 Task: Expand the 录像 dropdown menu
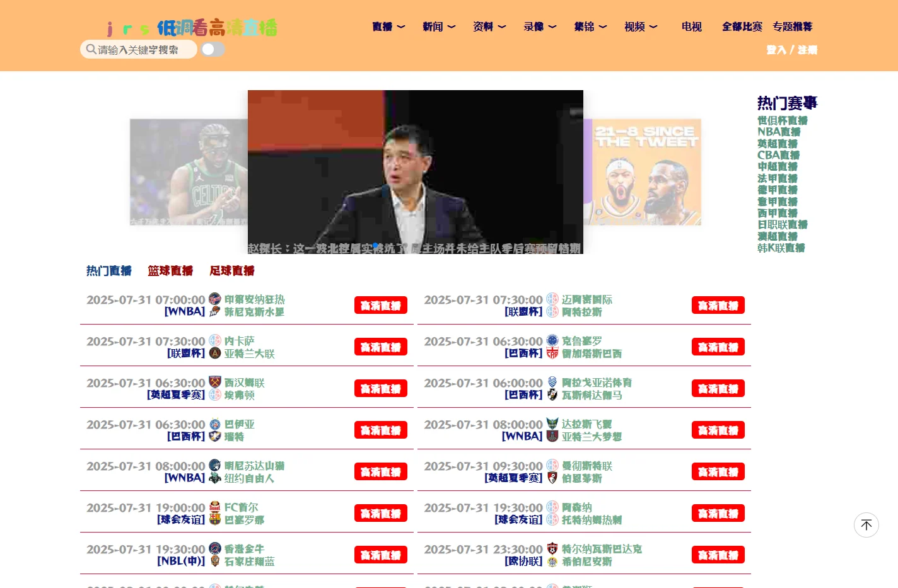tap(540, 26)
